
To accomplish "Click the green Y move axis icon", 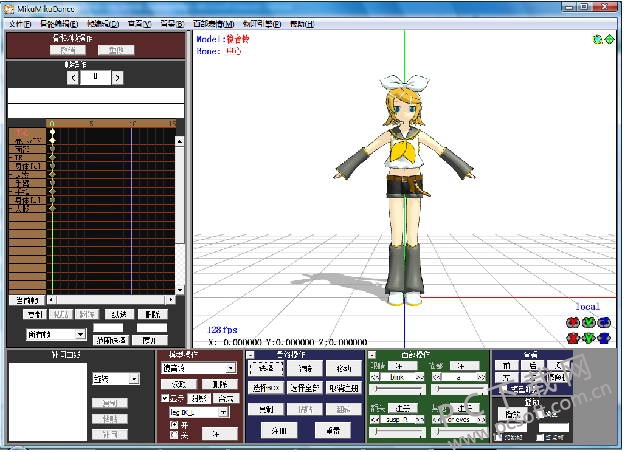I will 589,338.
